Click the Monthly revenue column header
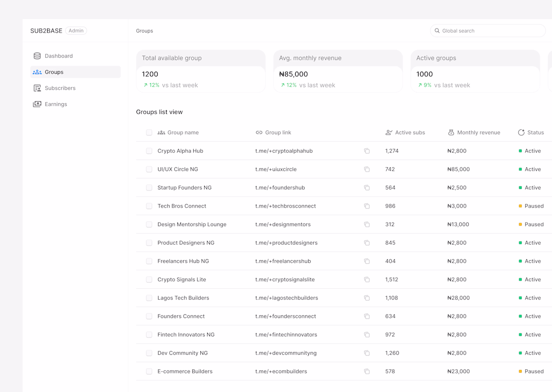 click(x=478, y=133)
